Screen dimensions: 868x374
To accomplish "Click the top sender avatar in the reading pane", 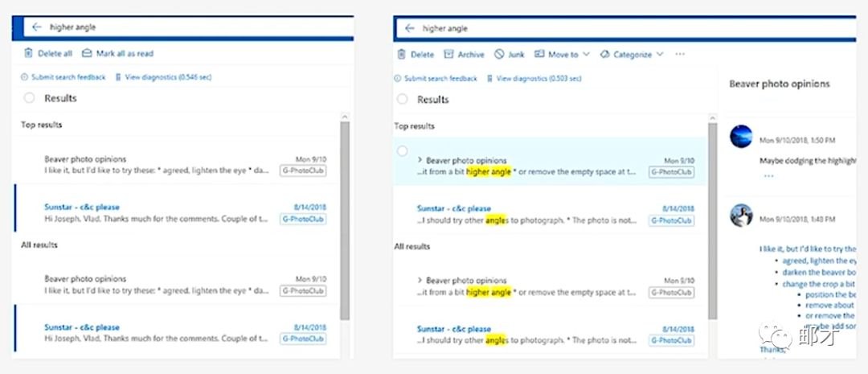I will (740, 136).
